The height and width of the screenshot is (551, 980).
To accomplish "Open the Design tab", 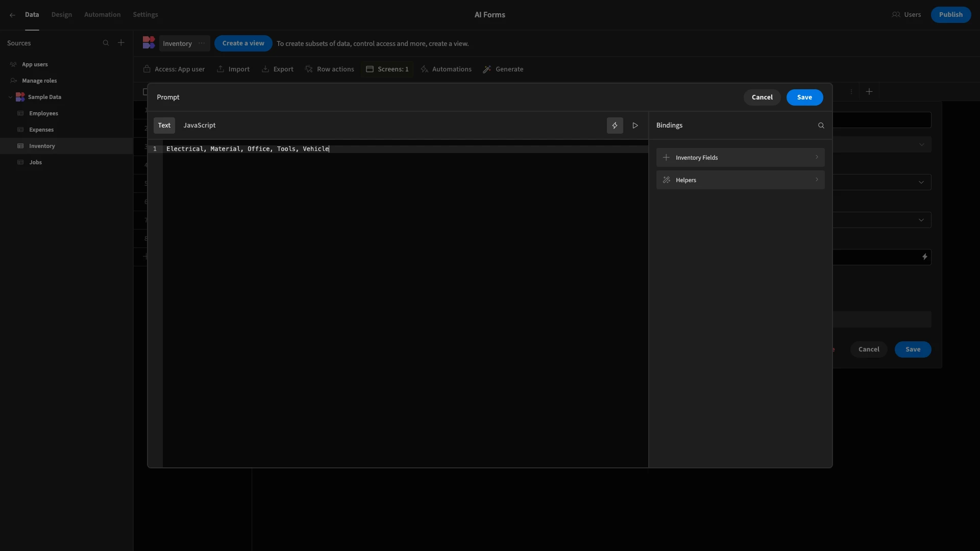I will (62, 15).
